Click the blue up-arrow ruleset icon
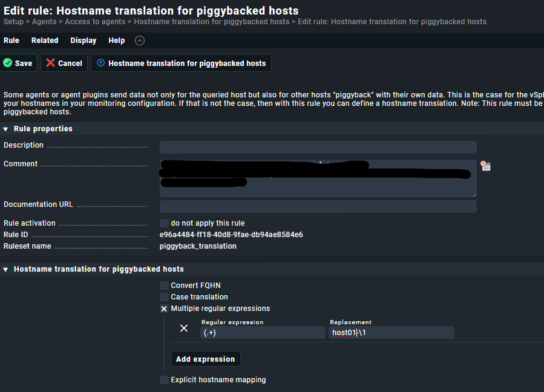The width and height of the screenshot is (544, 392). click(101, 63)
